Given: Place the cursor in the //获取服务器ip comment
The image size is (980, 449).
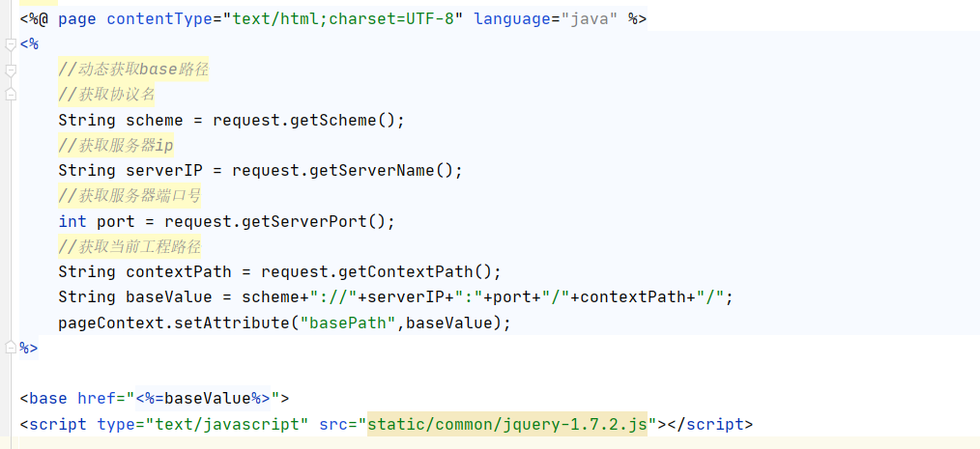Looking at the screenshot, I should (116, 146).
